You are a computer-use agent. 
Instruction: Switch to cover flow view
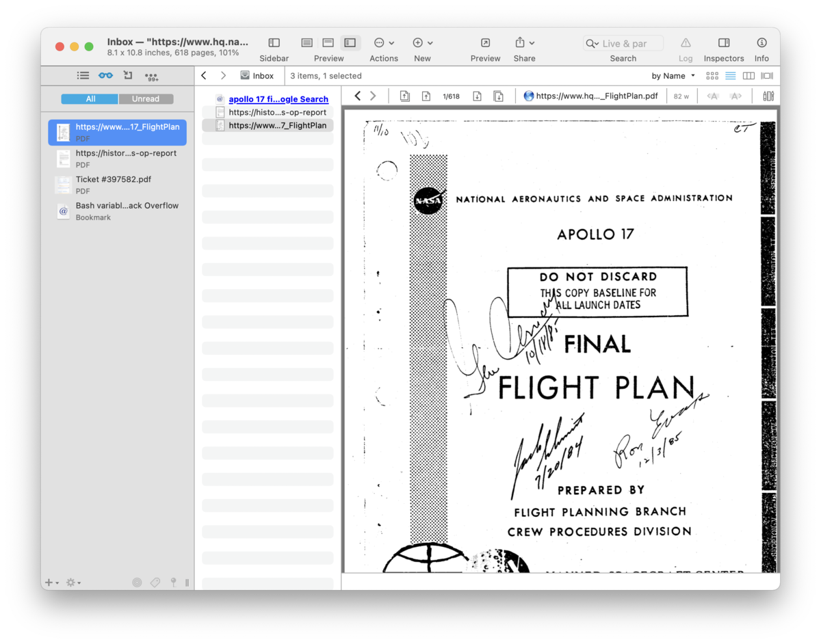point(767,76)
